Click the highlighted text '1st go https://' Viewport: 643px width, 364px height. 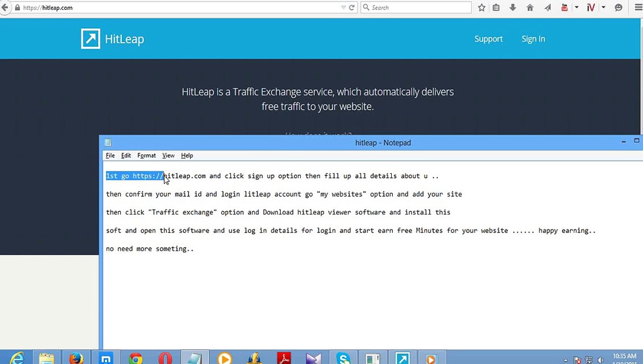(134, 176)
